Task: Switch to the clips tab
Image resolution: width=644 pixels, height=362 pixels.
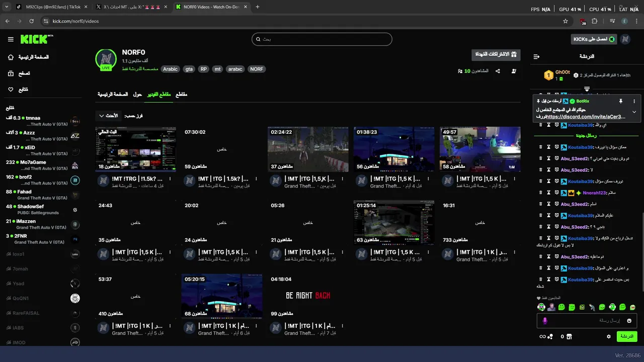Action: point(181,95)
